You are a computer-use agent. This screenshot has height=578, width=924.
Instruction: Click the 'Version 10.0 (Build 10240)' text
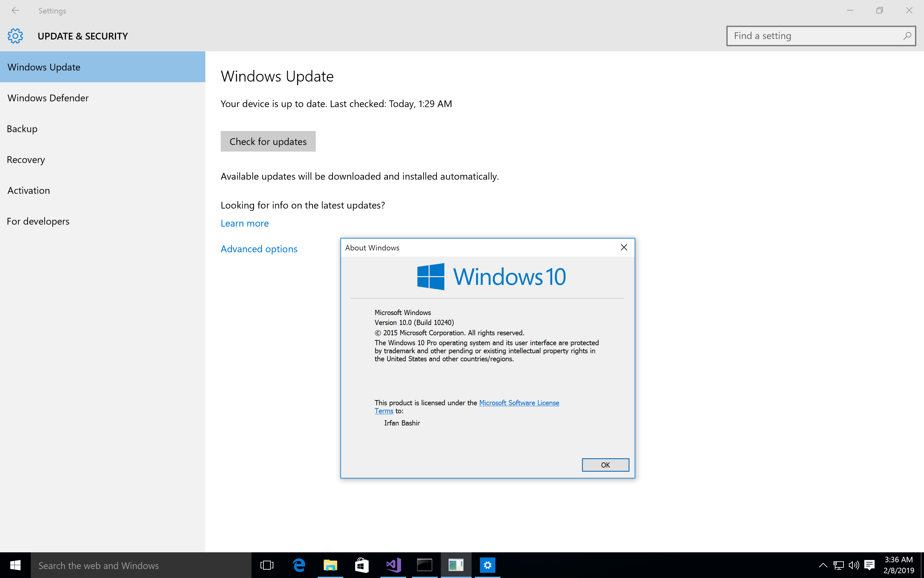pyautogui.click(x=414, y=323)
